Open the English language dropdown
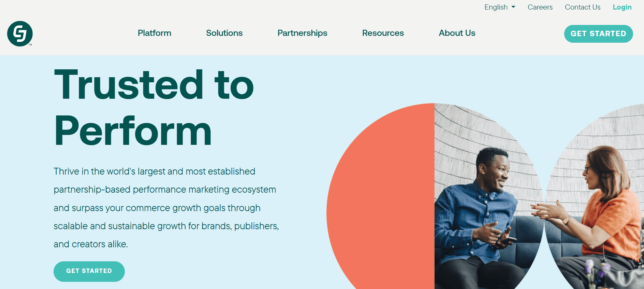 pos(500,7)
